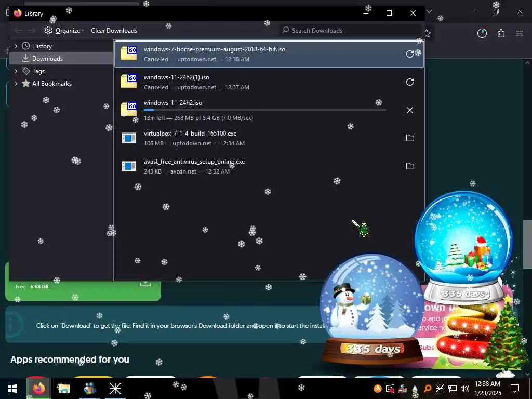Select the windows-11-24h2.iso file icon
532x399 pixels.
(129, 109)
